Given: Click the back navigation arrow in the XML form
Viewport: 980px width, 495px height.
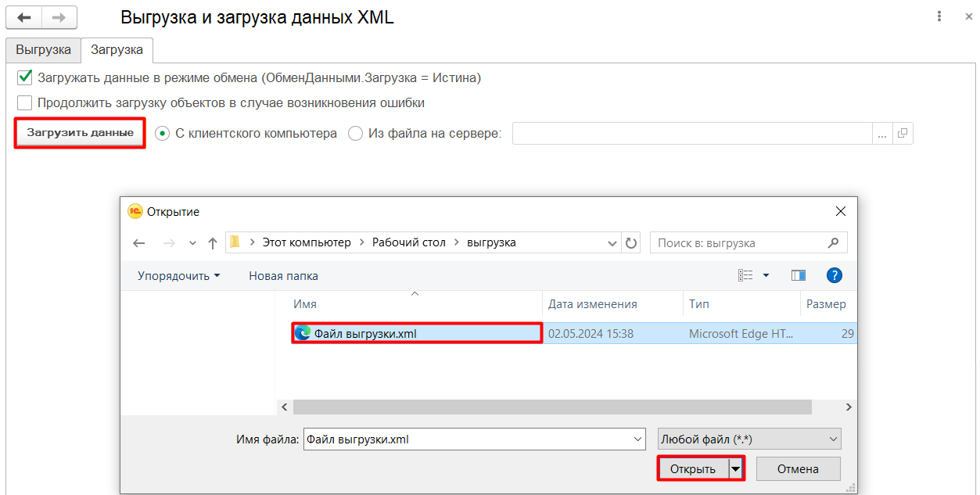Looking at the screenshot, I should click(x=23, y=17).
